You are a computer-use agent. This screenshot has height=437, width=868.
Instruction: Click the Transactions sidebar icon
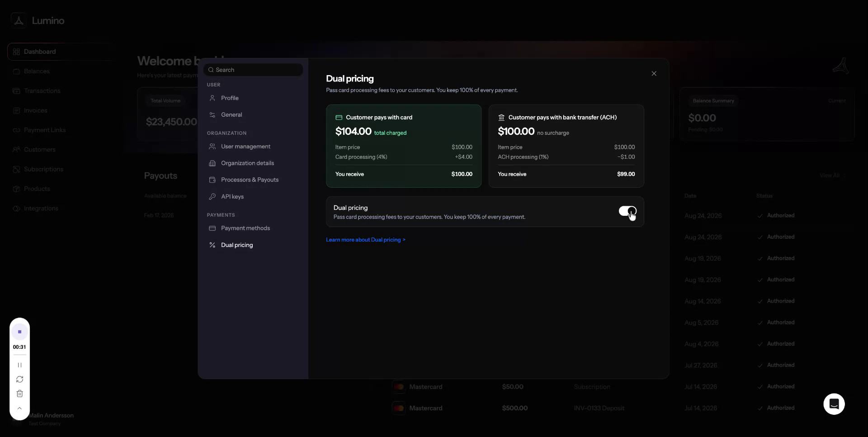tap(16, 91)
